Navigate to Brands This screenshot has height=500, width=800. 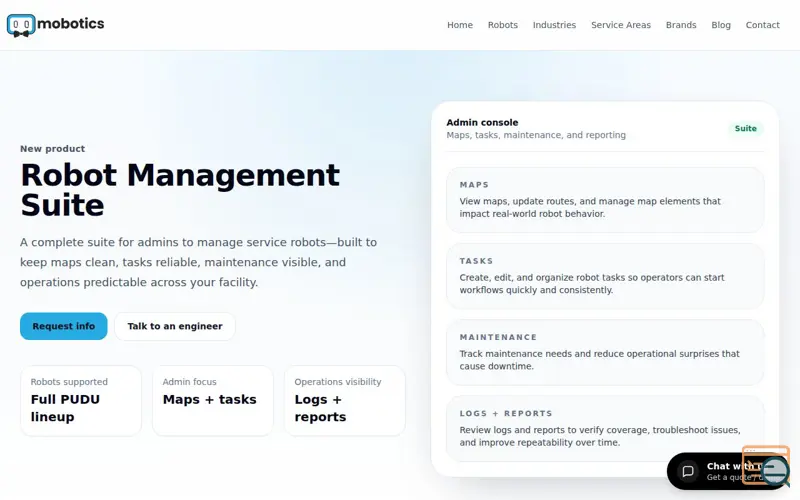[681, 25]
